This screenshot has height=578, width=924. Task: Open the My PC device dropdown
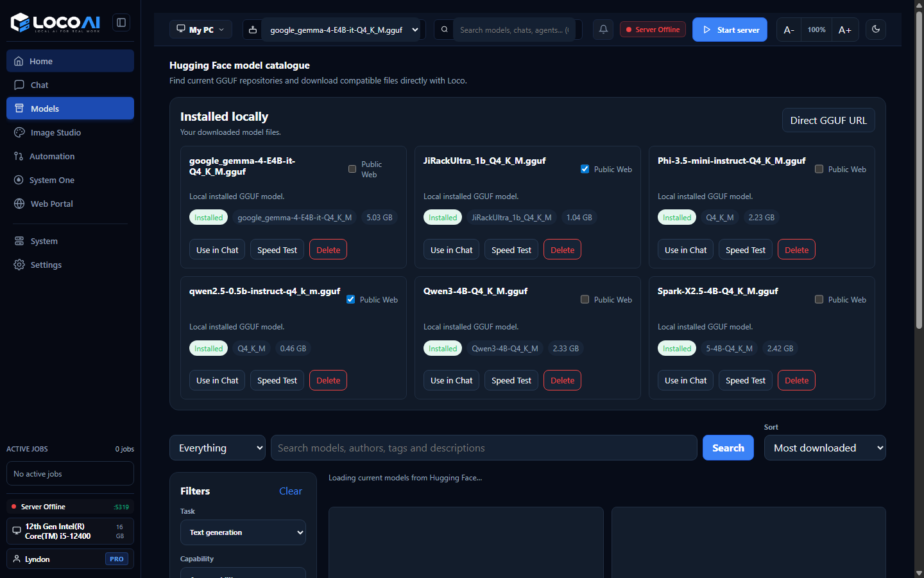coord(201,30)
